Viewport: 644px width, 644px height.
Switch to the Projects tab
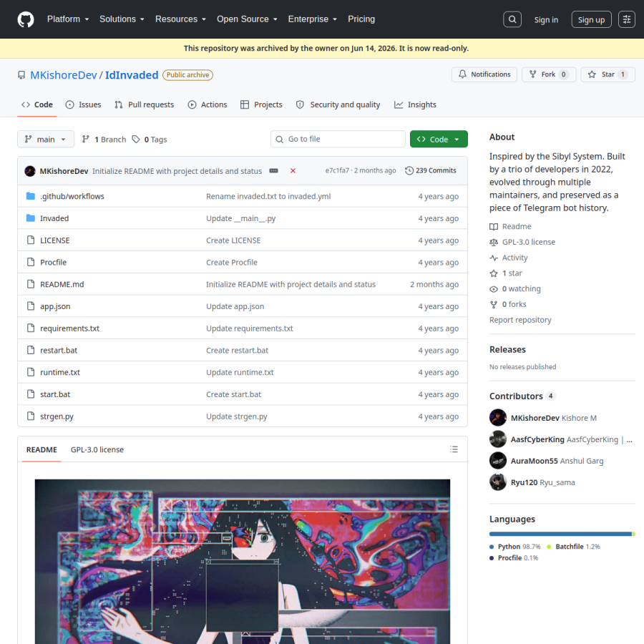point(261,104)
